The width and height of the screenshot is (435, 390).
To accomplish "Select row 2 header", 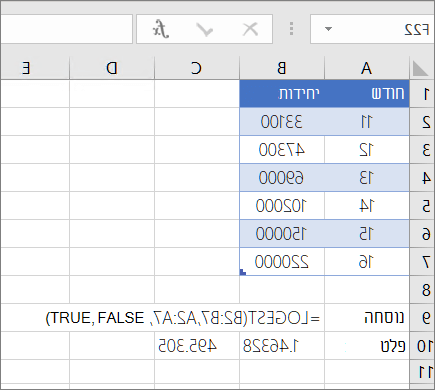I will [x=422, y=122].
